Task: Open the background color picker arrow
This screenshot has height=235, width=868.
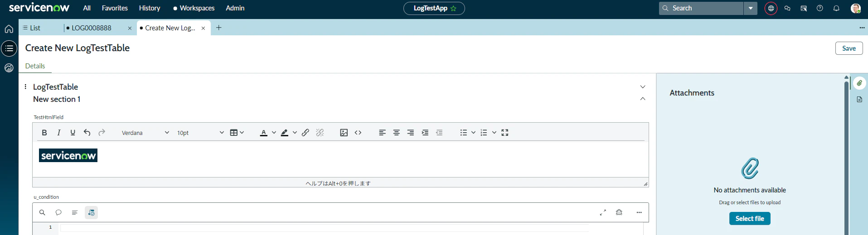Action: pyautogui.click(x=295, y=133)
